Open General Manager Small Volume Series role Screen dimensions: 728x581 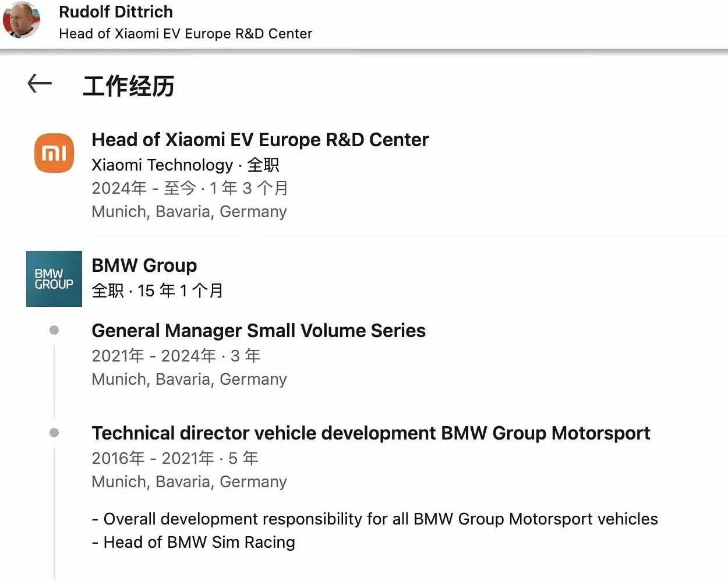(259, 331)
